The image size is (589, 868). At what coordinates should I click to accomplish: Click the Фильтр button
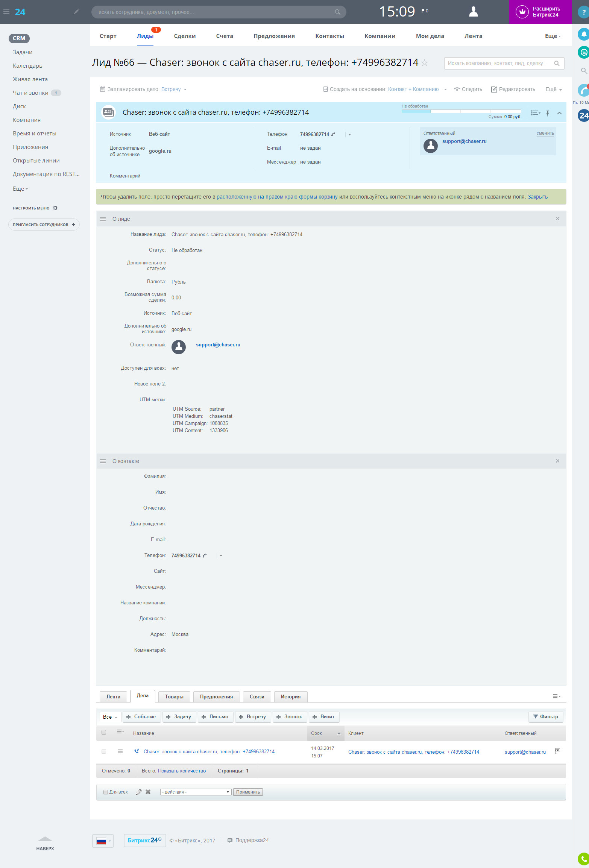click(546, 717)
